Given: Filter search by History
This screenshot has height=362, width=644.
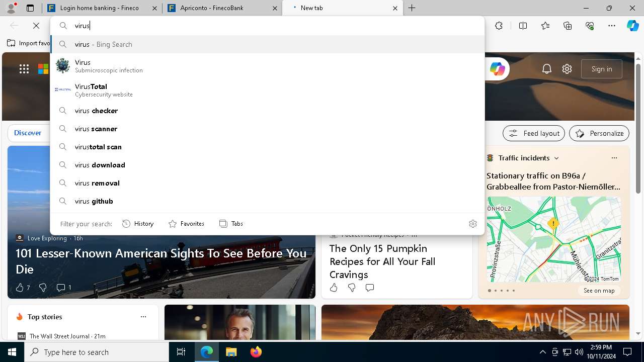Looking at the screenshot, I should 138,224.
